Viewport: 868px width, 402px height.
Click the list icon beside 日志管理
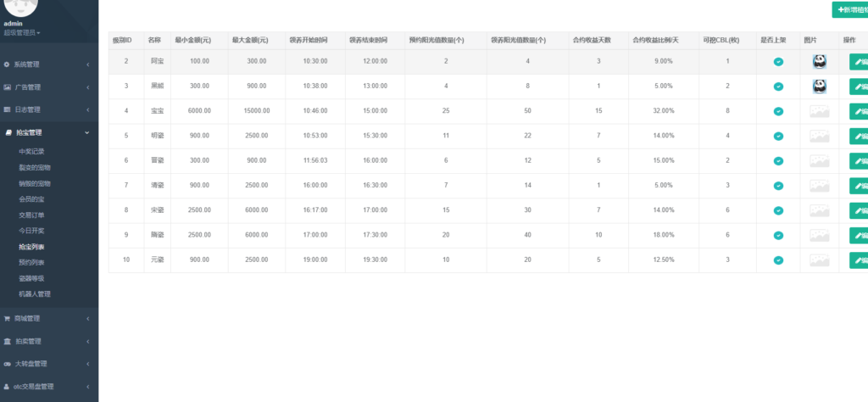click(7, 109)
